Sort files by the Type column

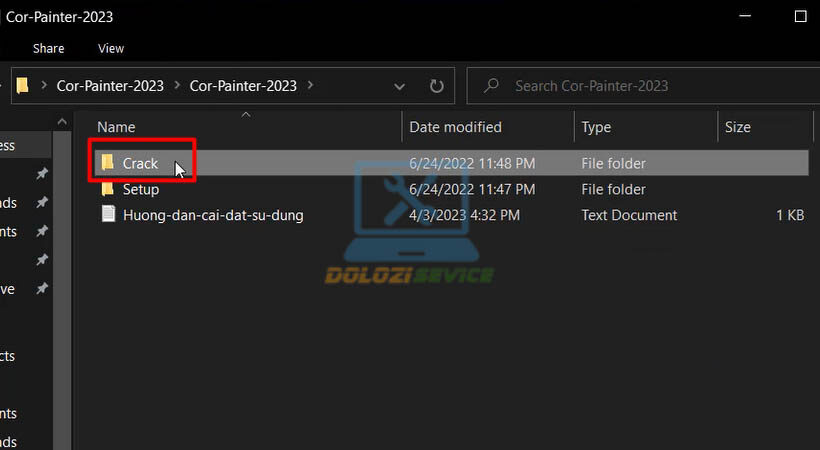(x=596, y=127)
